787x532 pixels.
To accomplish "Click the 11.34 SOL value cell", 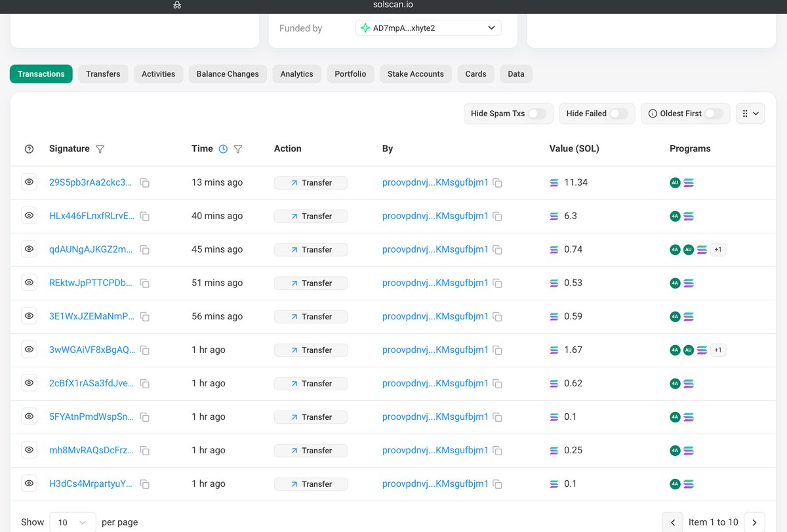I will 569,182.
